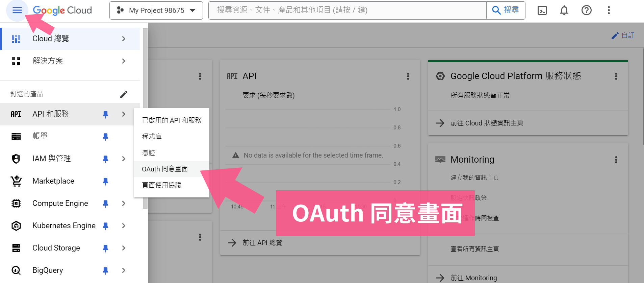Click the 帳單 billing card icon

(16, 137)
